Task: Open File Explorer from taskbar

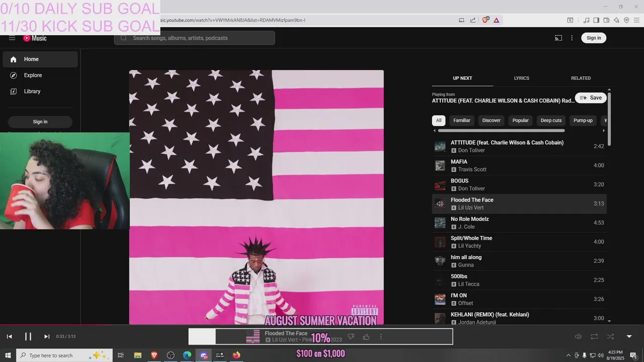Action: point(137,355)
